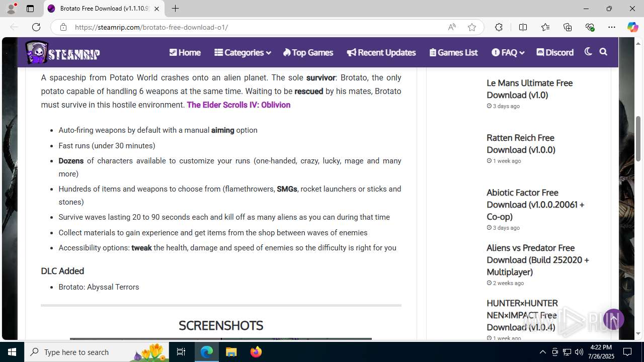Show hidden system tray icons
Image resolution: width=644 pixels, height=362 pixels.
(542, 352)
